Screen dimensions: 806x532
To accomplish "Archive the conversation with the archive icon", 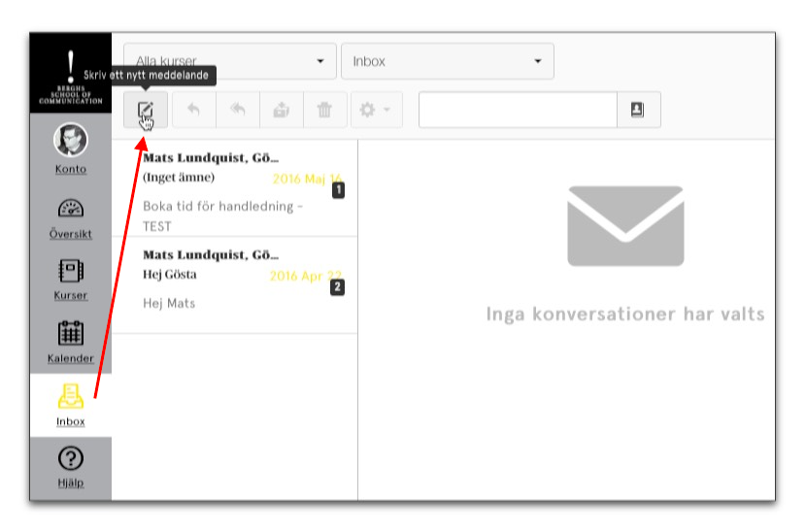I will click(282, 110).
